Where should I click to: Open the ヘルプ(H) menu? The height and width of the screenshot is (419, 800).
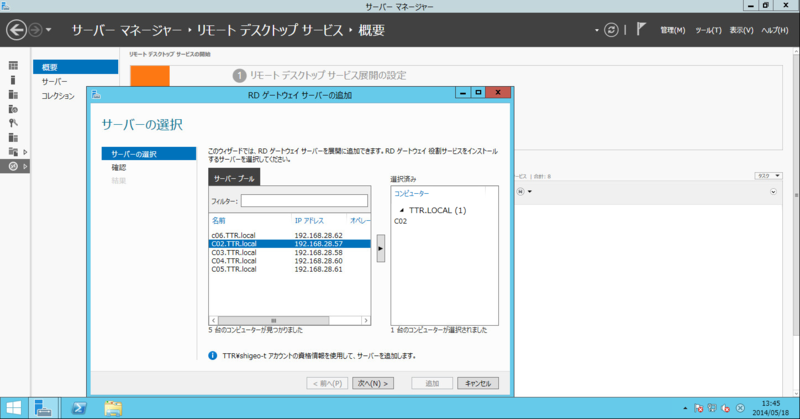774,30
